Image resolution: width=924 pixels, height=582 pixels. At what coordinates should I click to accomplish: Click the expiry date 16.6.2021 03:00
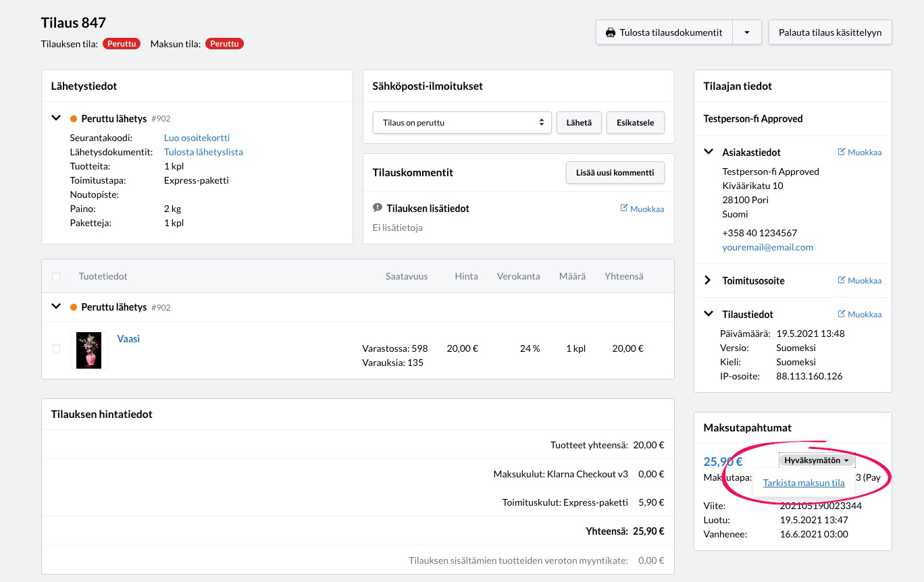coord(814,534)
